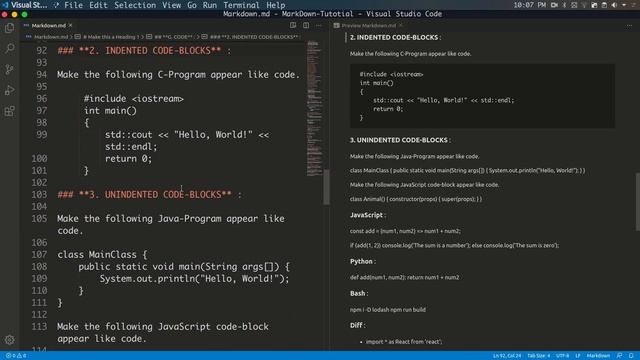The width and height of the screenshot is (640, 360).
Task: Click the feedback icon in status bar
Action: coord(620,356)
